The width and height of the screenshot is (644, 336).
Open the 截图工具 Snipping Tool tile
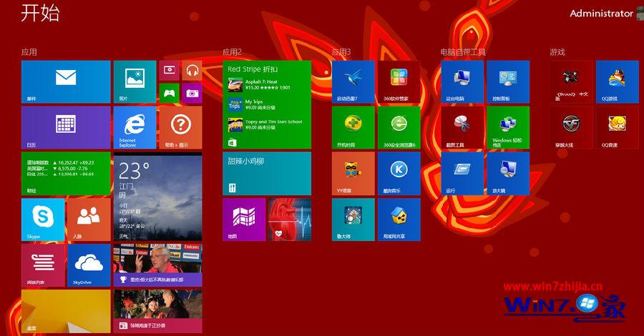(462, 127)
